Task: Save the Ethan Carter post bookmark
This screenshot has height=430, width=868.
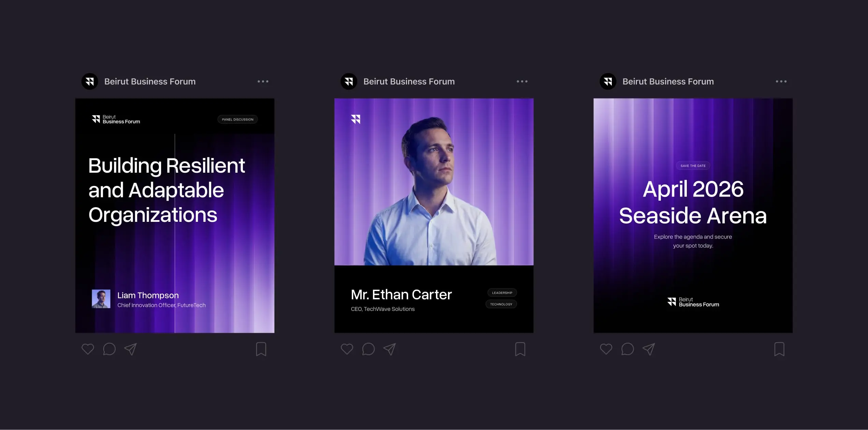Action: (520, 349)
